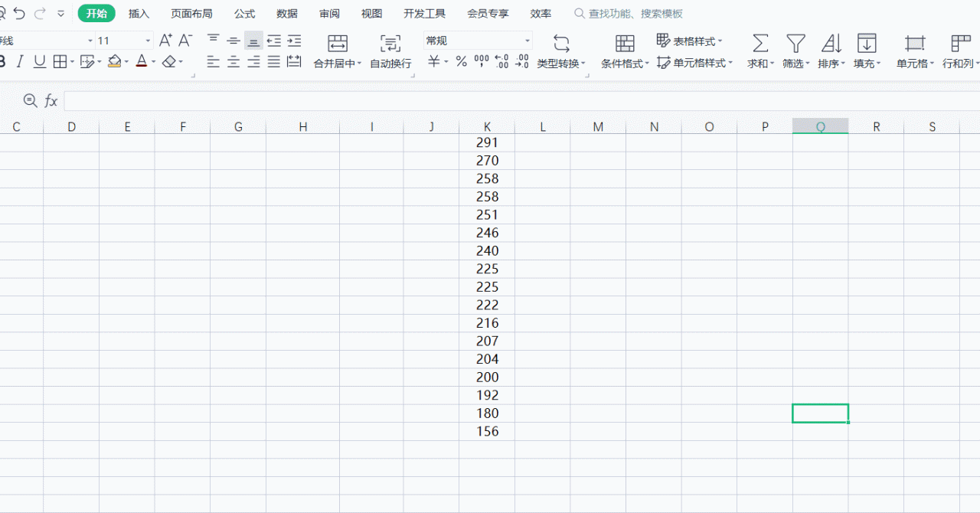Switch to the 插入 tab
This screenshot has width=980, height=513.
point(139,14)
